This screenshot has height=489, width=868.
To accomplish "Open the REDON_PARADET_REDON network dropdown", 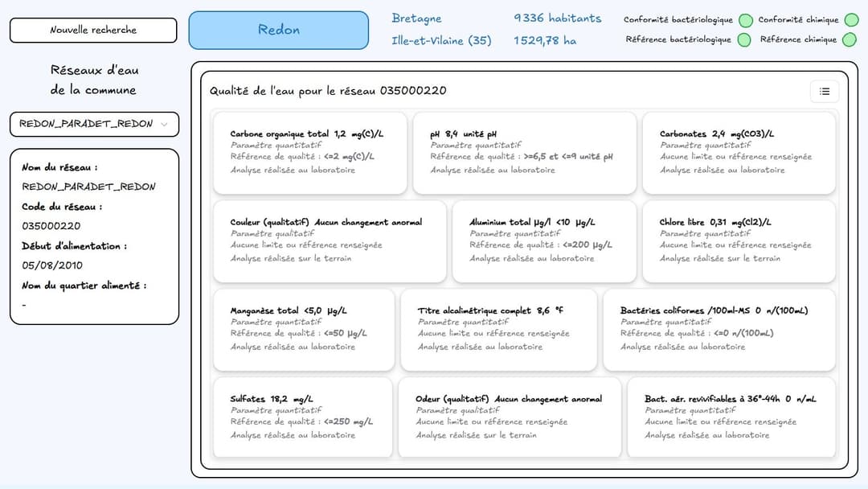I will point(94,125).
